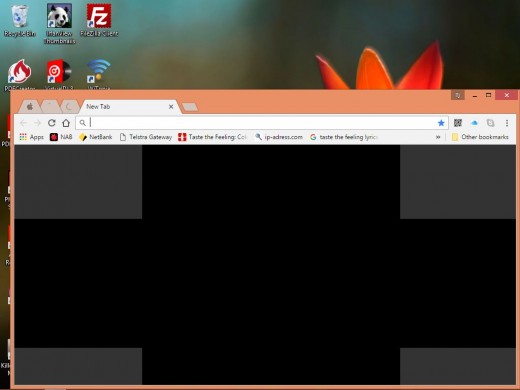Open the Telstra Gateway bookmark
Screen dimensions: 520x390
[146, 137]
